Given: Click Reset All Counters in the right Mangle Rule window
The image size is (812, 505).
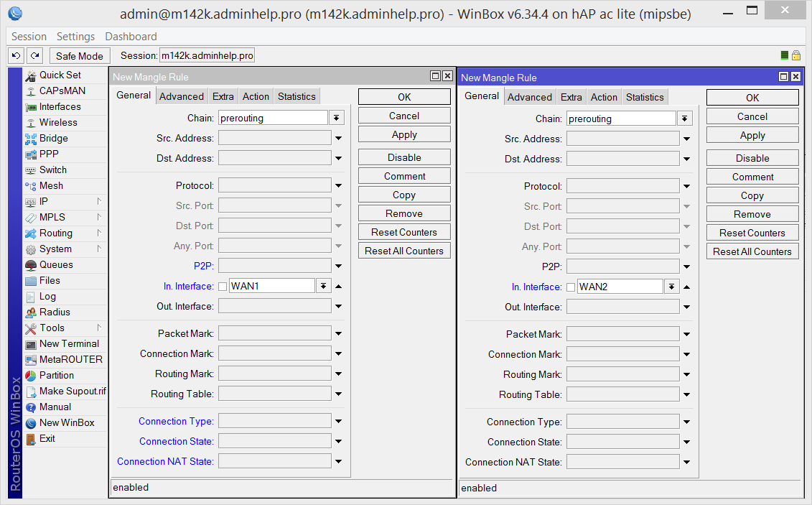Looking at the screenshot, I should 752,251.
